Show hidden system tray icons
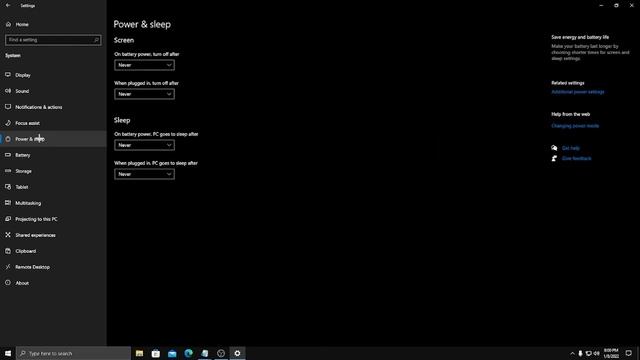The height and width of the screenshot is (360, 640). [572, 353]
